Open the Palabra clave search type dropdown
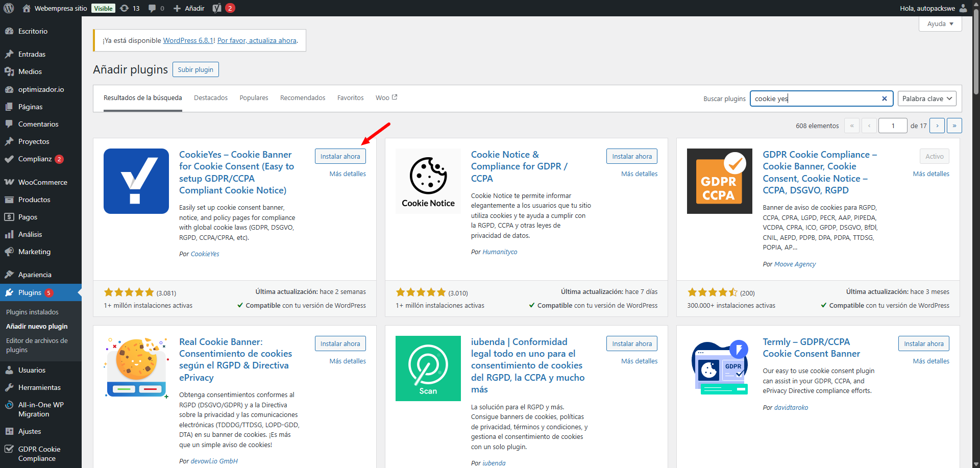The height and width of the screenshot is (468, 980). 927,98
